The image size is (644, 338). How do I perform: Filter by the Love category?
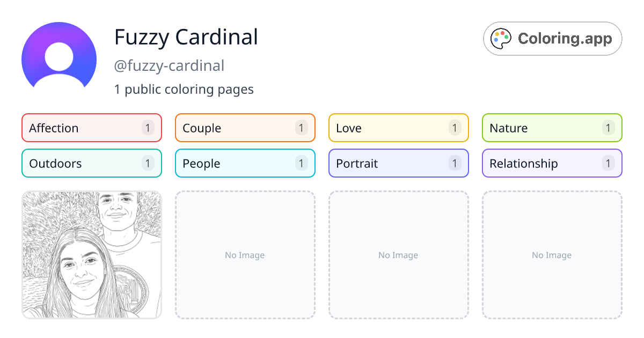(398, 128)
